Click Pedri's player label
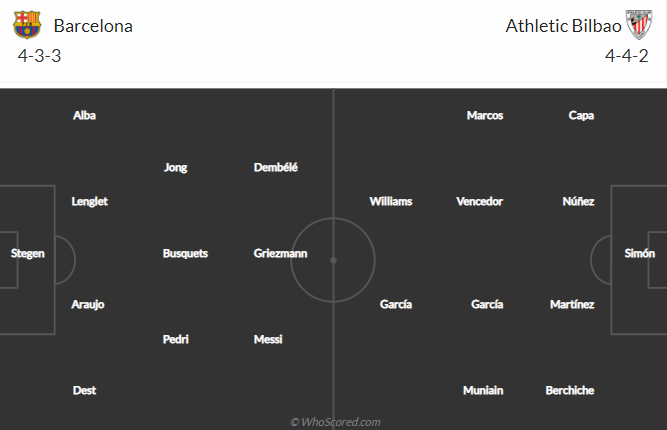Viewport: 667px width, 430px height. click(x=176, y=340)
